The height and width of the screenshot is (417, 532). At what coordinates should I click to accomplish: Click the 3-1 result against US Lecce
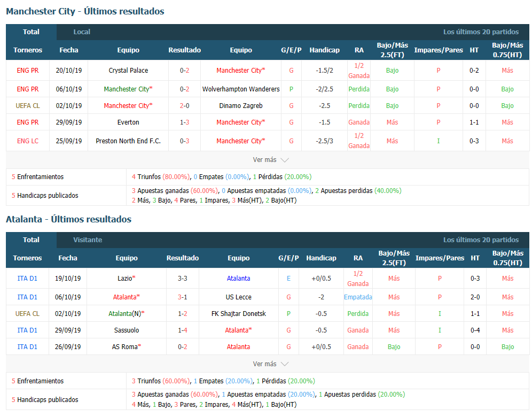(x=183, y=297)
